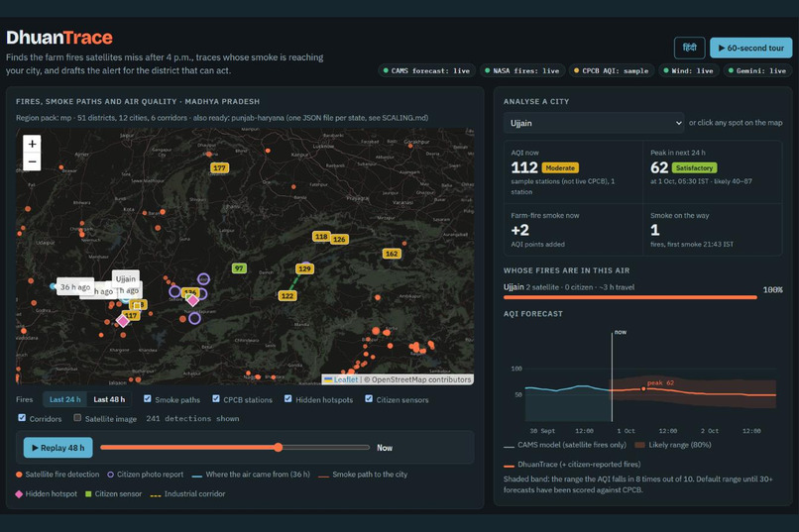Show fires from the Last 24 h
Image resolution: width=799 pixels, height=532 pixels.
64,399
